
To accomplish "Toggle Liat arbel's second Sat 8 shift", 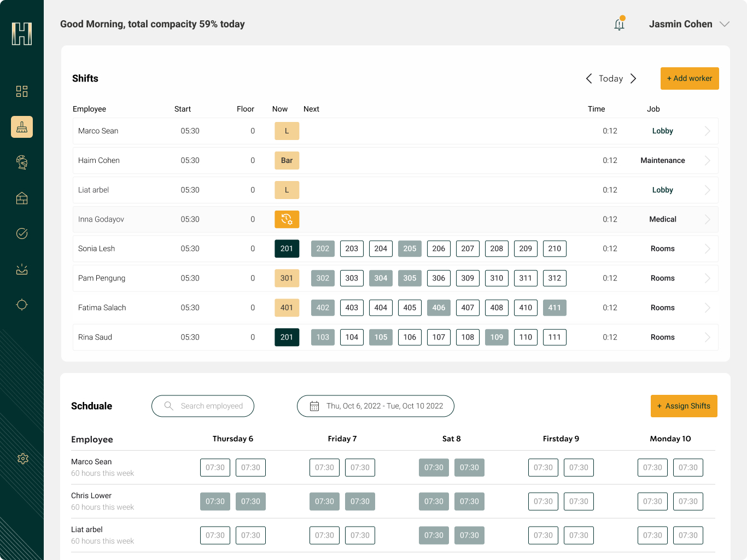I will (469, 535).
